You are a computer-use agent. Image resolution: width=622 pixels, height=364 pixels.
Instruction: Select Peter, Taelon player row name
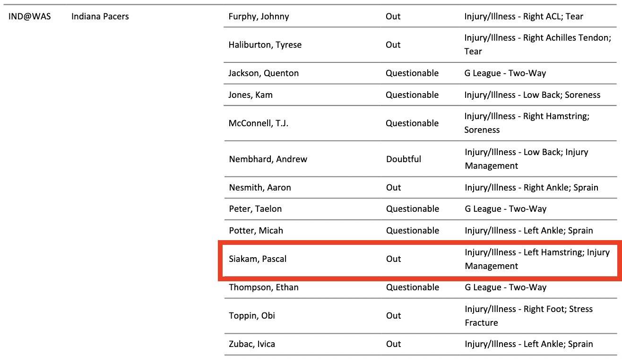click(255, 209)
